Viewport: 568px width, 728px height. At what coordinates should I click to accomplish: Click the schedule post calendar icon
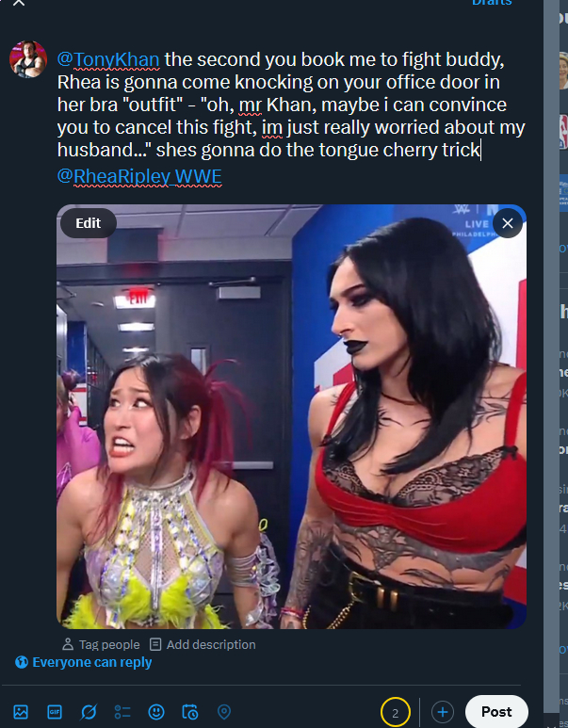point(190,712)
